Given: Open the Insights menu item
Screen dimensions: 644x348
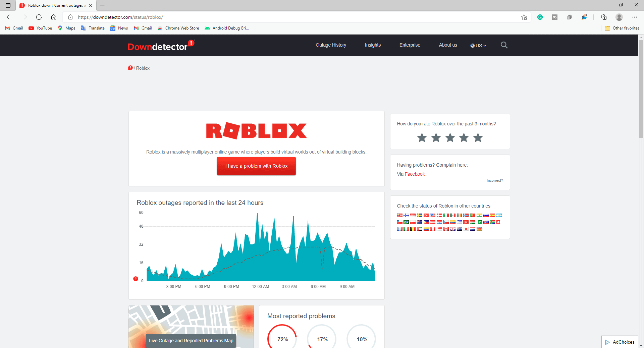Looking at the screenshot, I should (x=373, y=45).
